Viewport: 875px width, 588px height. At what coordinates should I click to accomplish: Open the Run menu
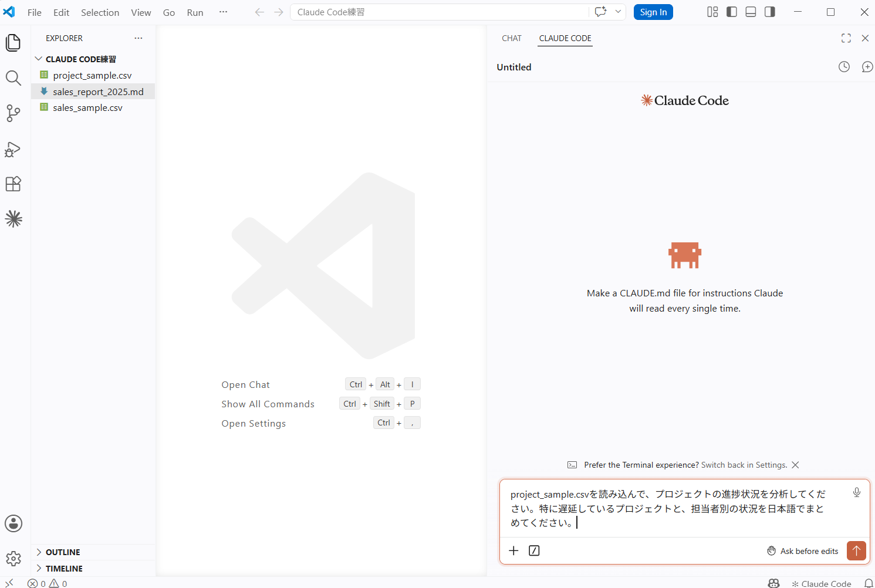pos(195,12)
